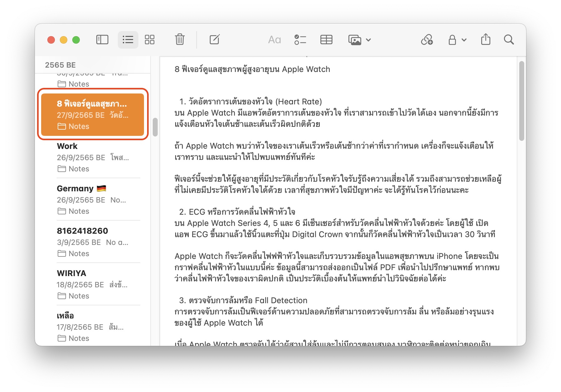Search all notes
The height and width of the screenshot is (392, 561).
pyautogui.click(x=509, y=40)
